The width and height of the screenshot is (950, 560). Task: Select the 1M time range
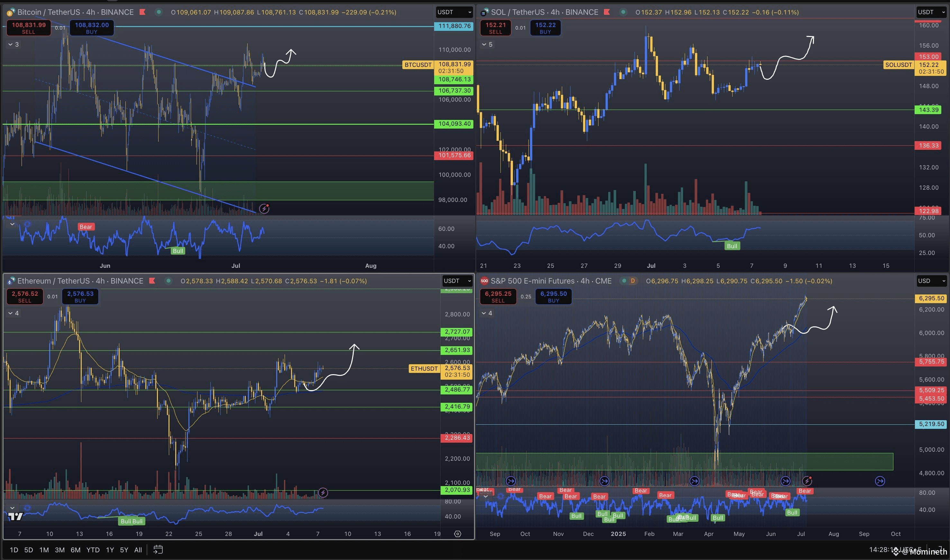coord(44,550)
